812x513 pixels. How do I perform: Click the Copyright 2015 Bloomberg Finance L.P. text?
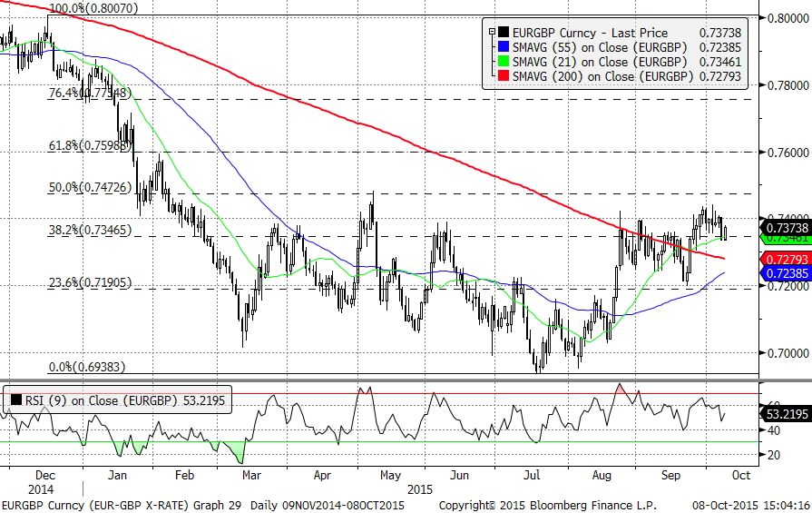click(548, 505)
